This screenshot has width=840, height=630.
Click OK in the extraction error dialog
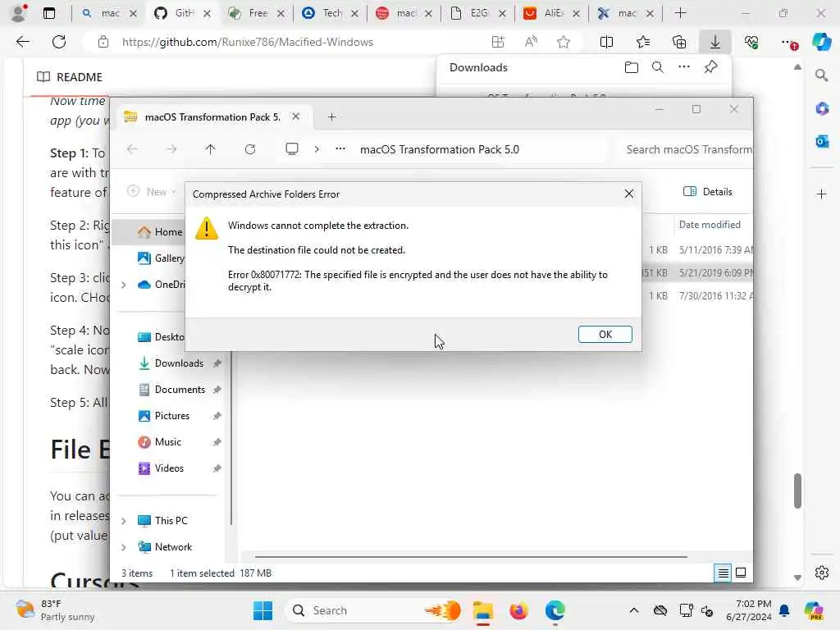click(605, 335)
